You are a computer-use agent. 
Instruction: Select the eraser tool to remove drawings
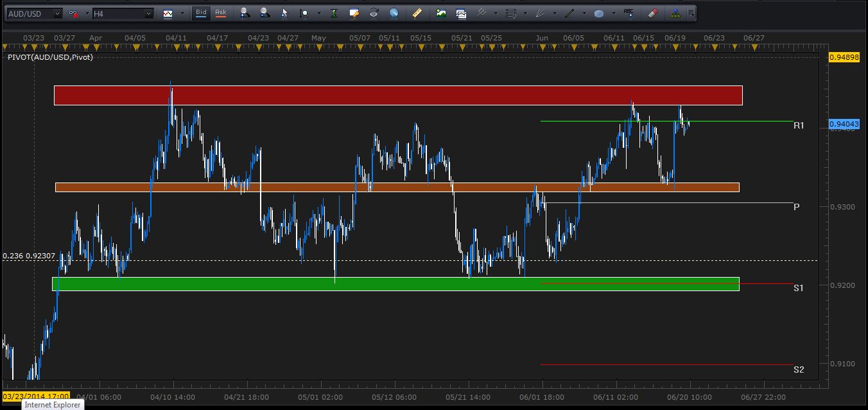tap(652, 13)
